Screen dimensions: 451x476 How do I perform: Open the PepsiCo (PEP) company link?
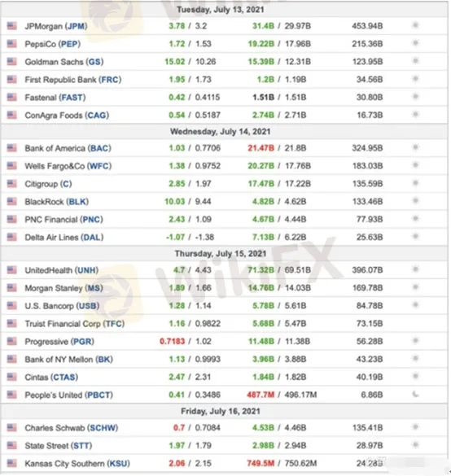[x=53, y=44]
